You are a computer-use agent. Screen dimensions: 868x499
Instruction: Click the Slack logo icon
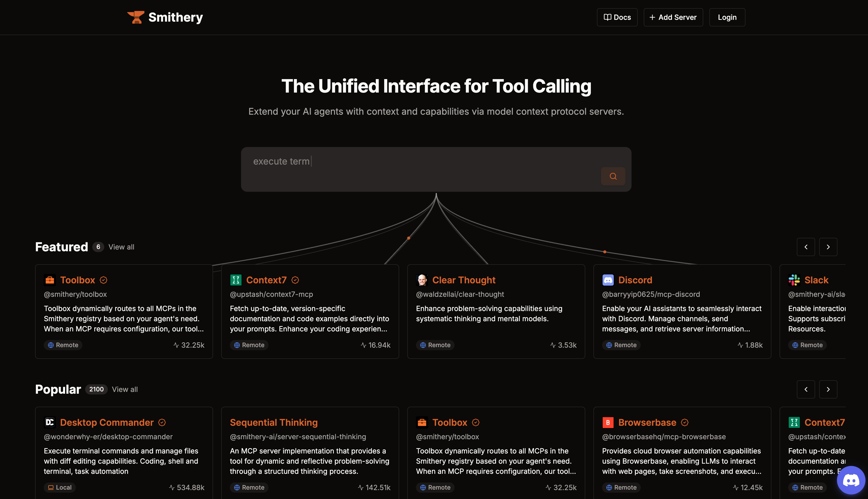(x=794, y=280)
